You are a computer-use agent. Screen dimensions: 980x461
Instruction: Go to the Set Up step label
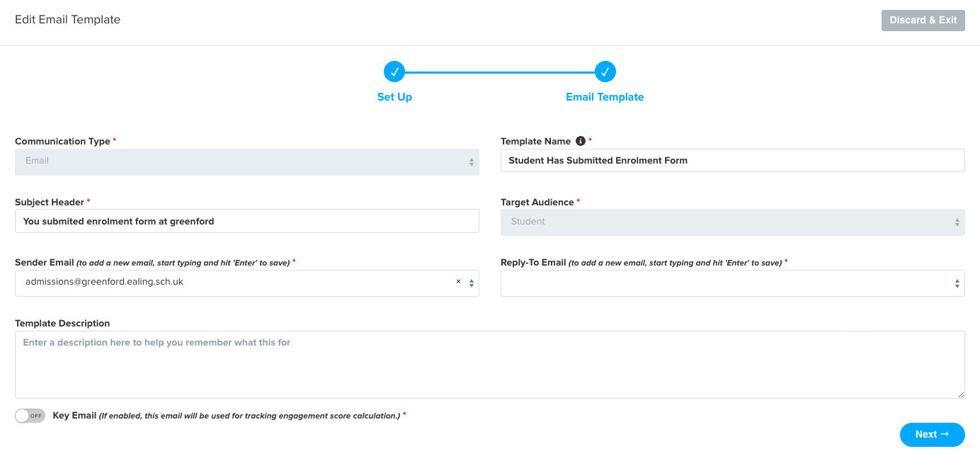click(x=394, y=97)
